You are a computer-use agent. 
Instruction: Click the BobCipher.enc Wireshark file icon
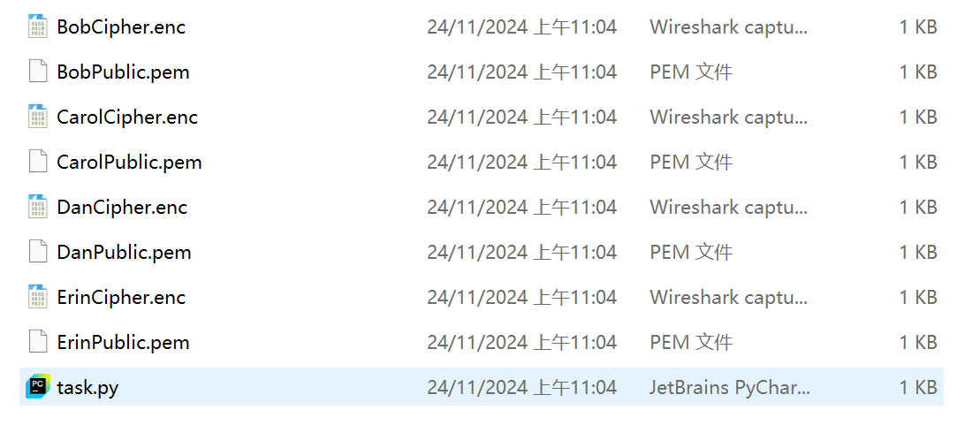37,27
